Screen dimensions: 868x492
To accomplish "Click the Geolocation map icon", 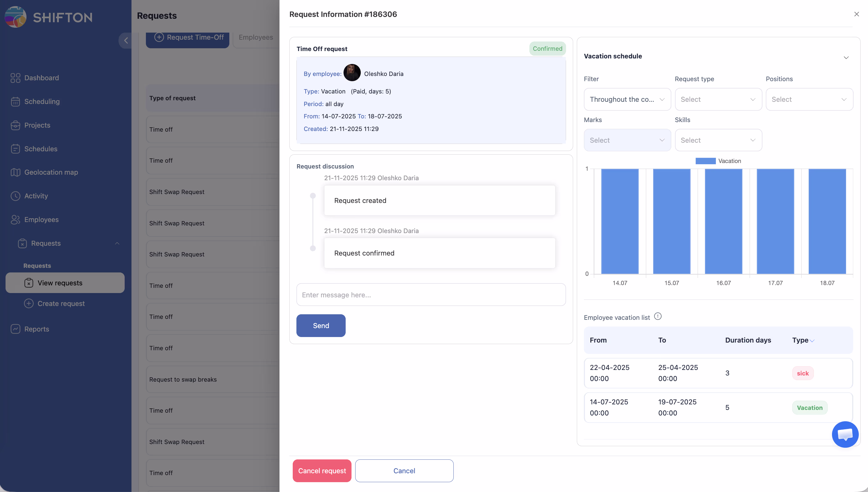I will click(15, 172).
